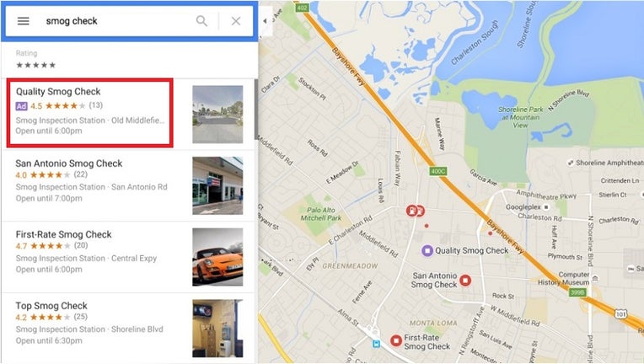Click the red gas station marker cluster

point(415,211)
